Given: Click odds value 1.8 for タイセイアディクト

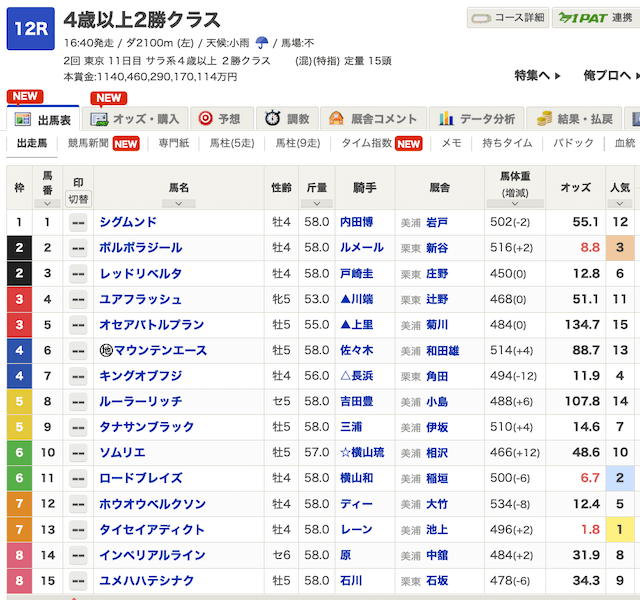Looking at the screenshot, I should pyautogui.click(x=590, y=531).
